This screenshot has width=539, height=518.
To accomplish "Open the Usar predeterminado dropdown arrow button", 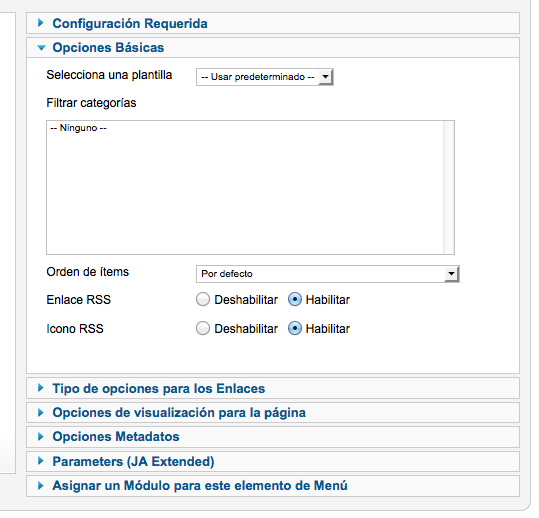I will coord(325,77).
